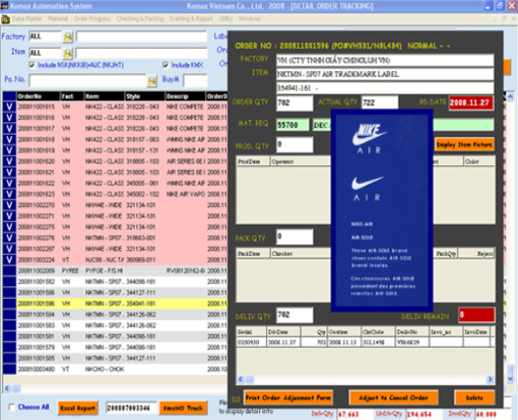Open the Order Progress menu
The width and height of the screenshot is (518, 420).
(92, 19)
